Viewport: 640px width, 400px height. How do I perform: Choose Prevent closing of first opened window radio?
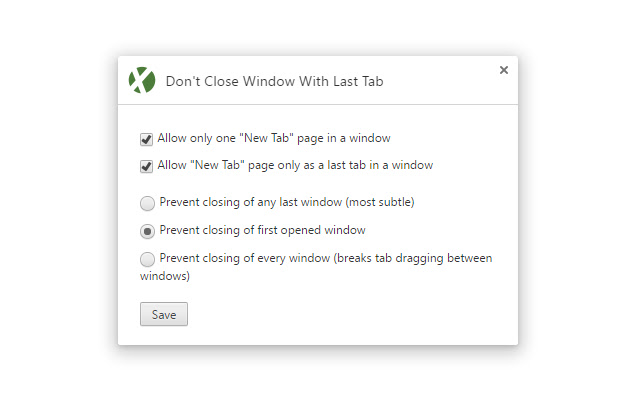[148, 231]
